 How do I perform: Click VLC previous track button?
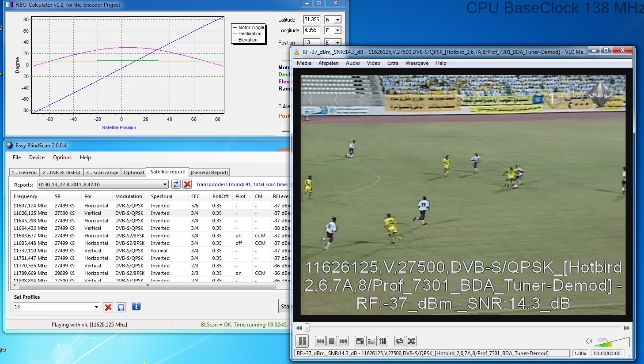click(x=320, y=341)
